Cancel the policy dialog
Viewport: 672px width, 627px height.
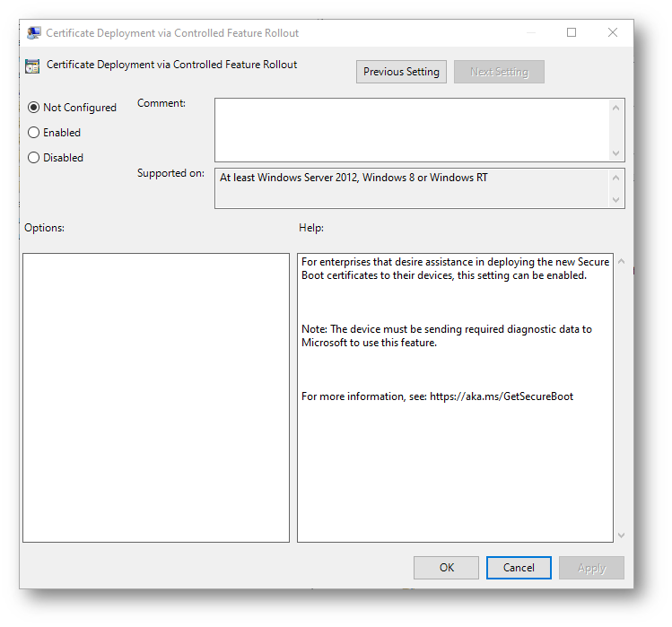(x=519, y=568)
